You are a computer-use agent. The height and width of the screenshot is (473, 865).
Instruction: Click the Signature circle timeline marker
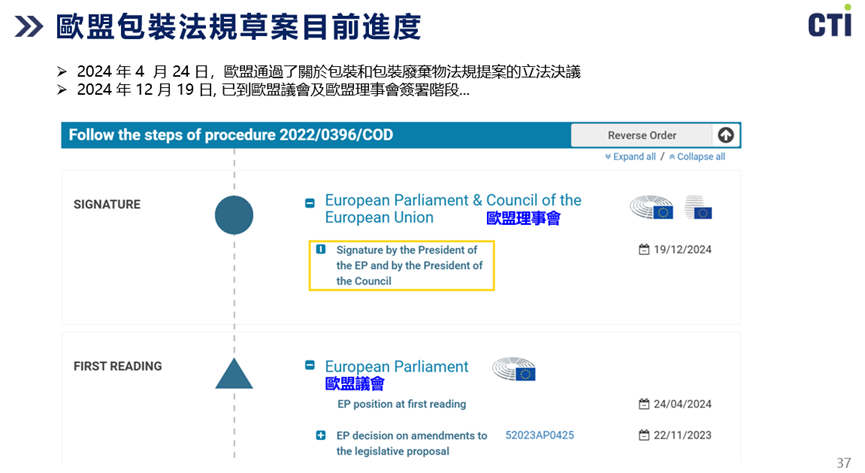tap(234, 215)
